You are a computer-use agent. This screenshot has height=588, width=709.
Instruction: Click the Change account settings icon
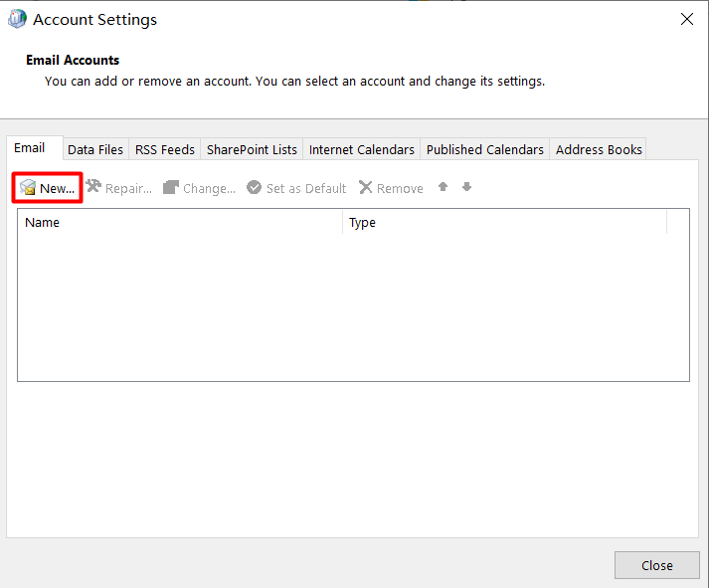point(171,188)
